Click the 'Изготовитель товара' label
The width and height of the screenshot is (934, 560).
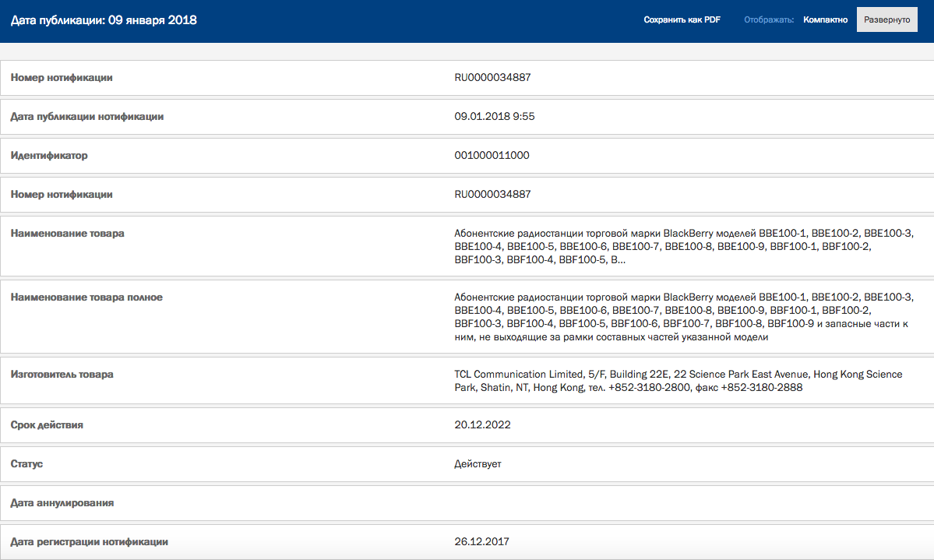62,375
